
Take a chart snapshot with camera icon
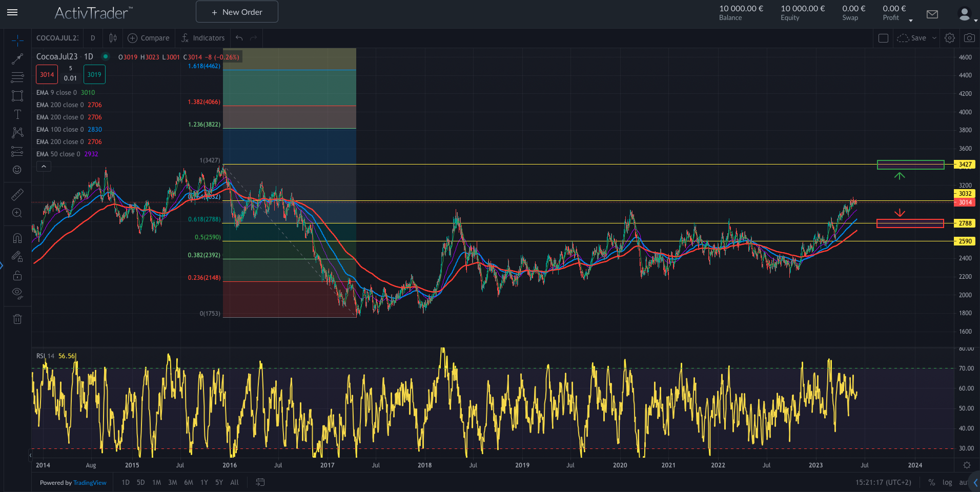tap(969, 38)
